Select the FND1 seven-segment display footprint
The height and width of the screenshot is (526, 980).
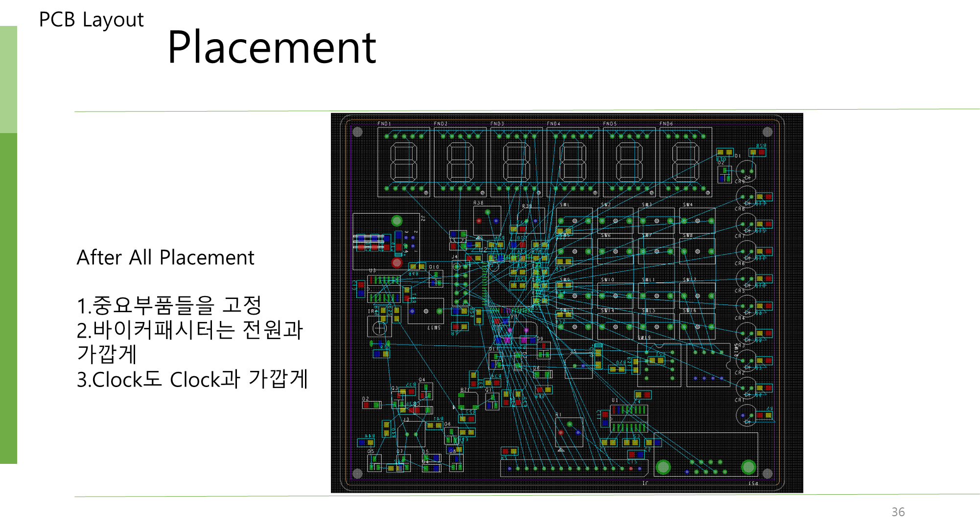[404, 162]
